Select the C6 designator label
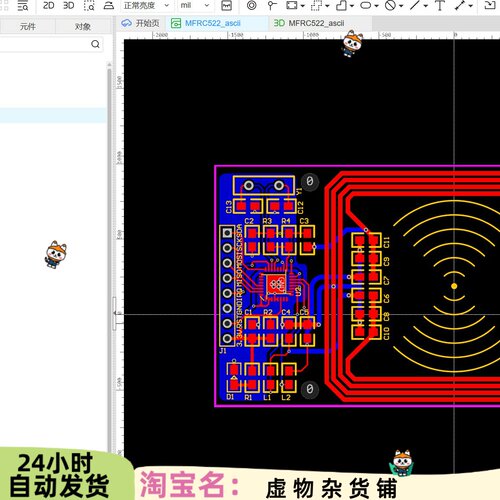The height and width of the screenshot is (500, 500). [x=386, y=299]
